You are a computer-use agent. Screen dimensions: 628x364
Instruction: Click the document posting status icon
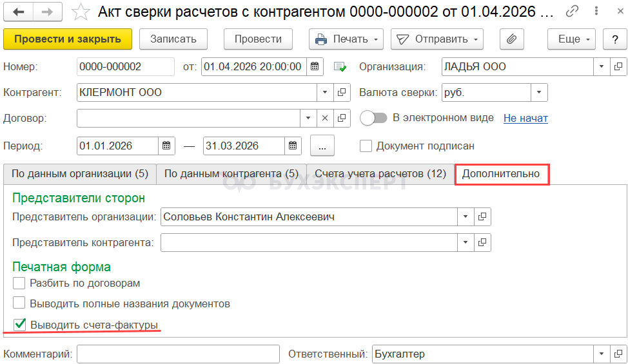[x=340, y=67]
